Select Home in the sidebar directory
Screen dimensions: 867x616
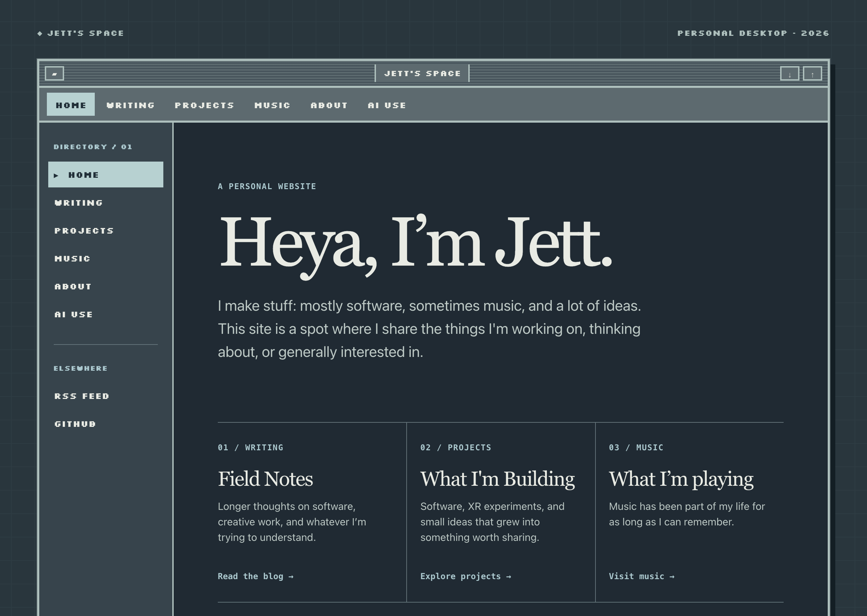click(x=106, y=174)
